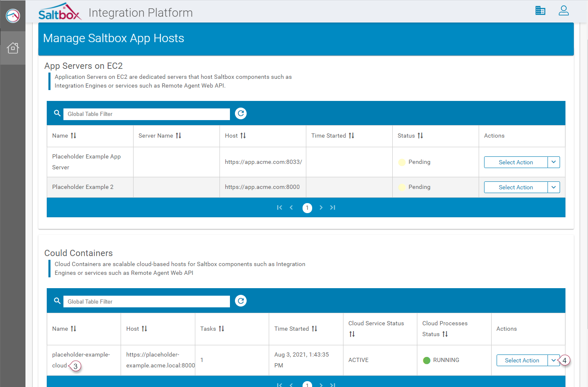Refresh the Cloud Containers table
The width and height of the screenshot is (588, 387).
pos(241,301)
